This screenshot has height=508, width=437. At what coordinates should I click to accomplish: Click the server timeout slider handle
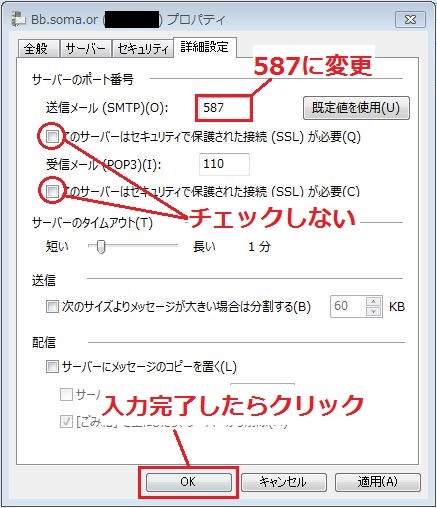101,247
